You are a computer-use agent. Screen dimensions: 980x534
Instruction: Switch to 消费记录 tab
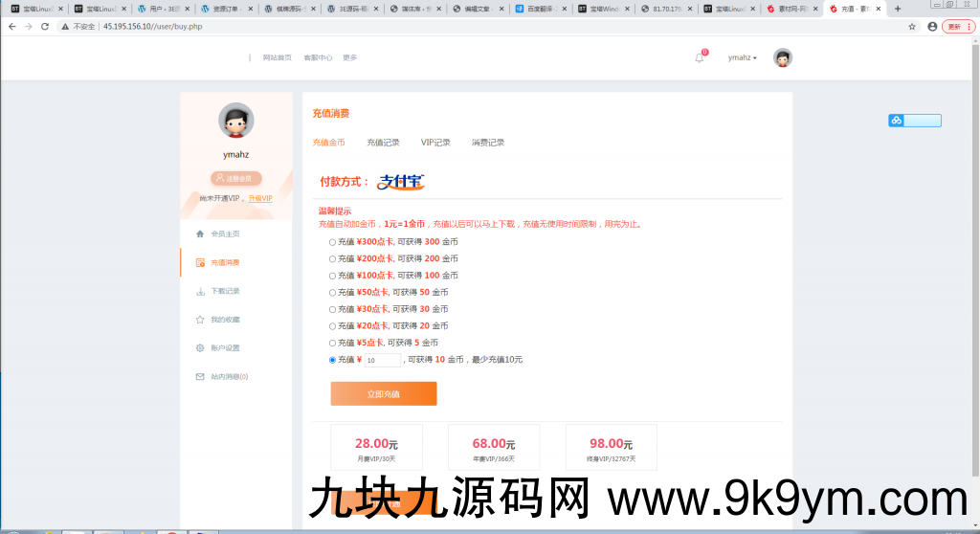488,143
